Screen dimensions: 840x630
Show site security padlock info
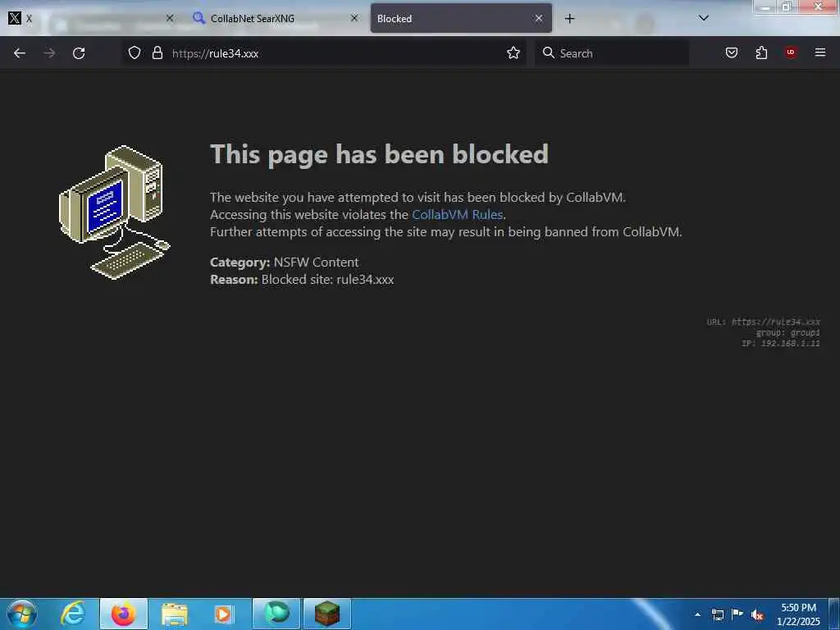point(157,53)
